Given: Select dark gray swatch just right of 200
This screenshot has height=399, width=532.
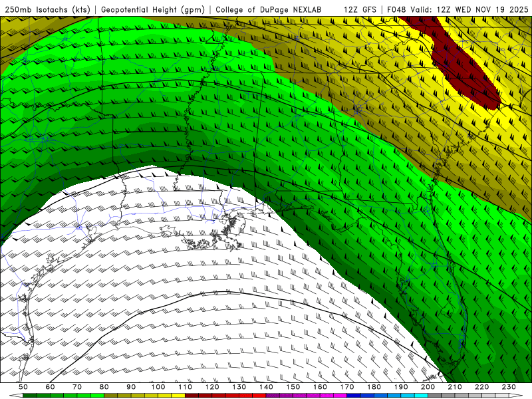Looking at the screenshot, I should [x=435, y=396].
